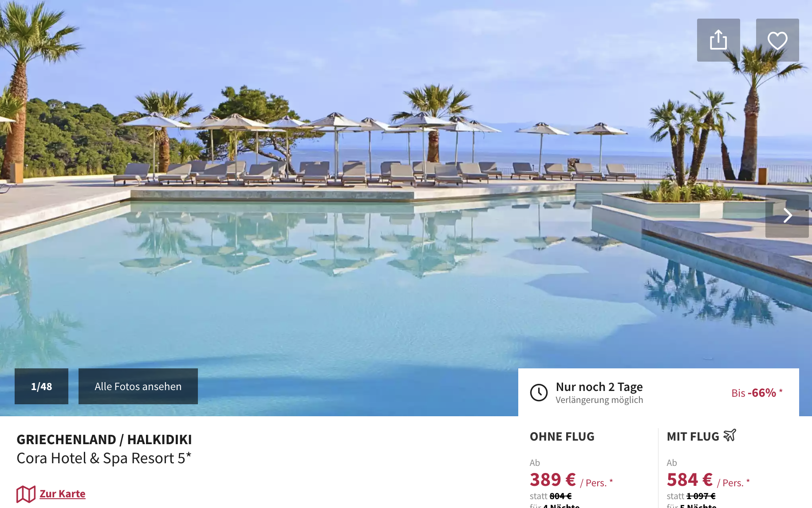812x508 pixels.
Task: Click 'Cora Hotel & Spa Resort 5*' title
Action: (104, 458)
